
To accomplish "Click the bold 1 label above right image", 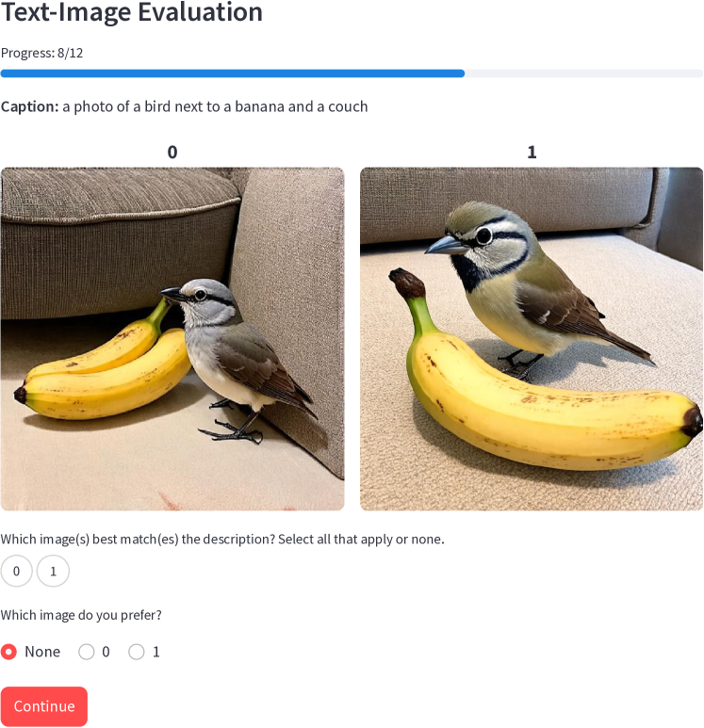I will (x=532, y=153).
